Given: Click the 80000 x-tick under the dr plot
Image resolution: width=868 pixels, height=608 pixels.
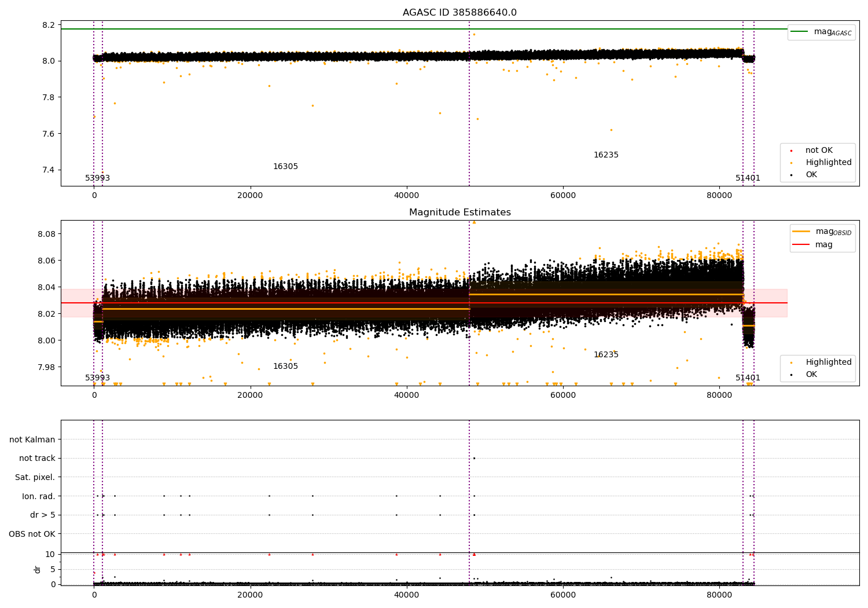Looking at the screenshot, I should point(719,595).
